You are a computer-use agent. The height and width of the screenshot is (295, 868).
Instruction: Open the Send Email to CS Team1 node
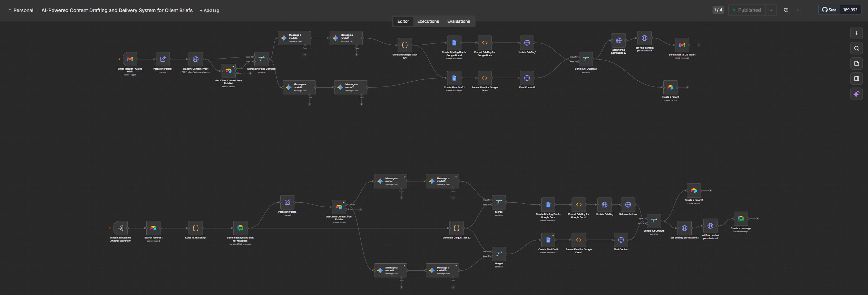pos(682,45)
